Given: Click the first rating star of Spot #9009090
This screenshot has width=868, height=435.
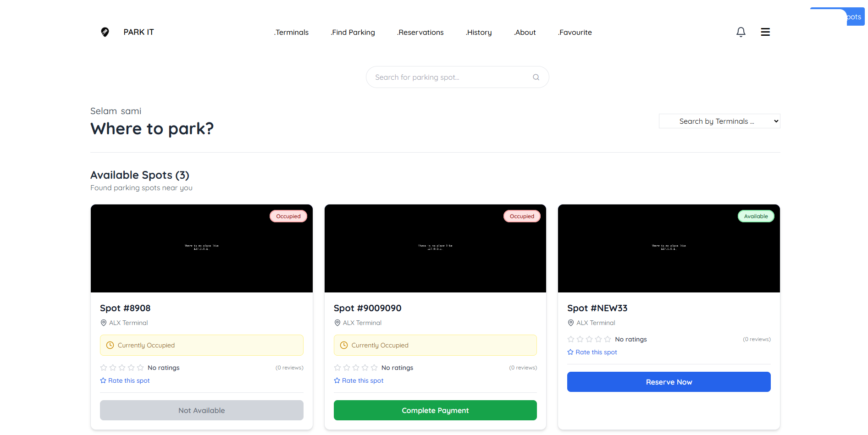Looking at the screenshot, I should click(337, 368).
